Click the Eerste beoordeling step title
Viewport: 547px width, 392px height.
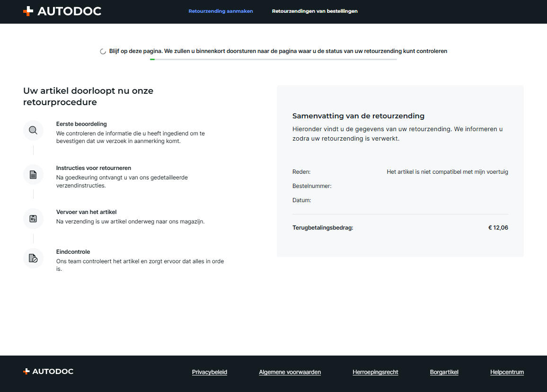(81, 124)
